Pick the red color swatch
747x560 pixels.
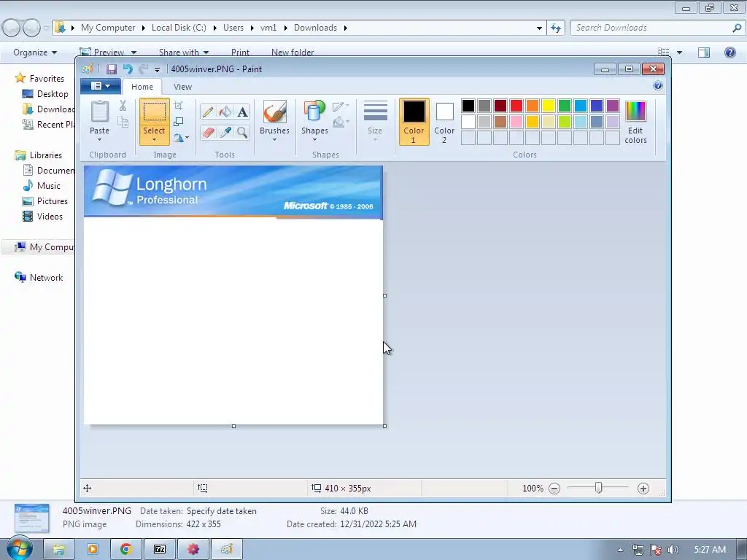[x=516, y=106]
